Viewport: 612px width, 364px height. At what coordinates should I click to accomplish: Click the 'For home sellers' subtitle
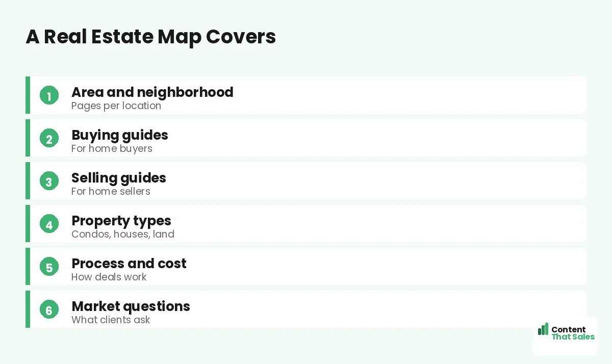[x=111, y=192]
